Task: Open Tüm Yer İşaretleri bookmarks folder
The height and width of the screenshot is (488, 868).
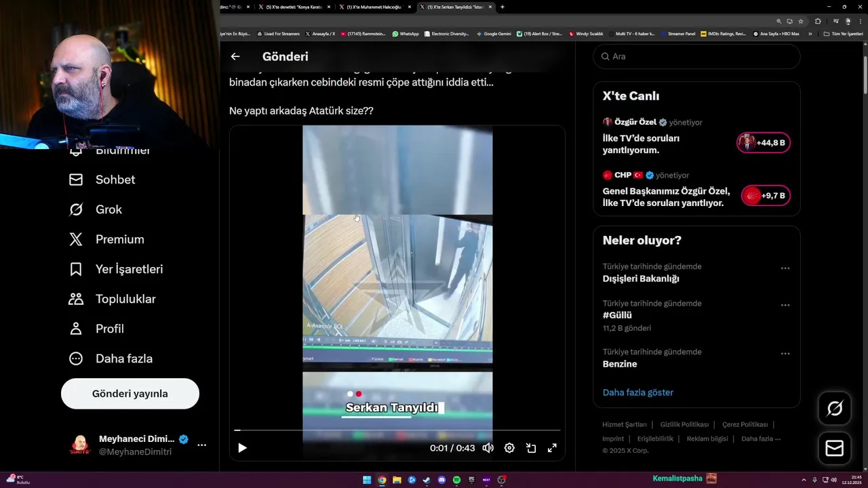Action: (x=843, y=33)
